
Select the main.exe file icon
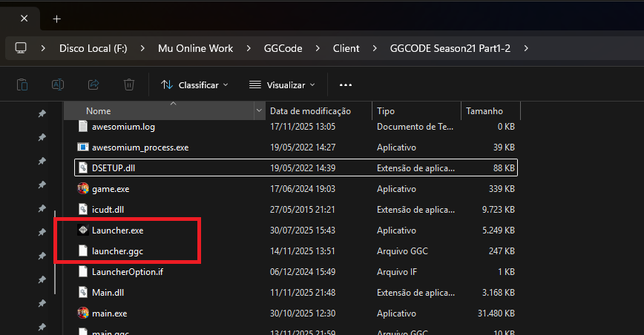83,314
